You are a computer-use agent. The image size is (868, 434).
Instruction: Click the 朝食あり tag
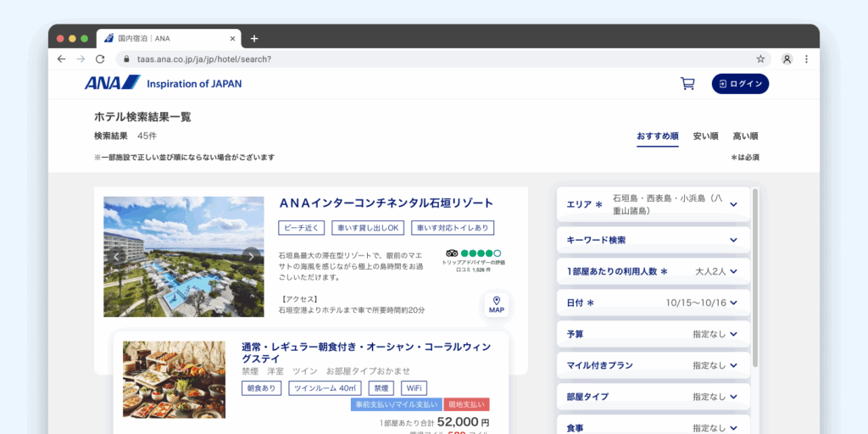(261, 388)
